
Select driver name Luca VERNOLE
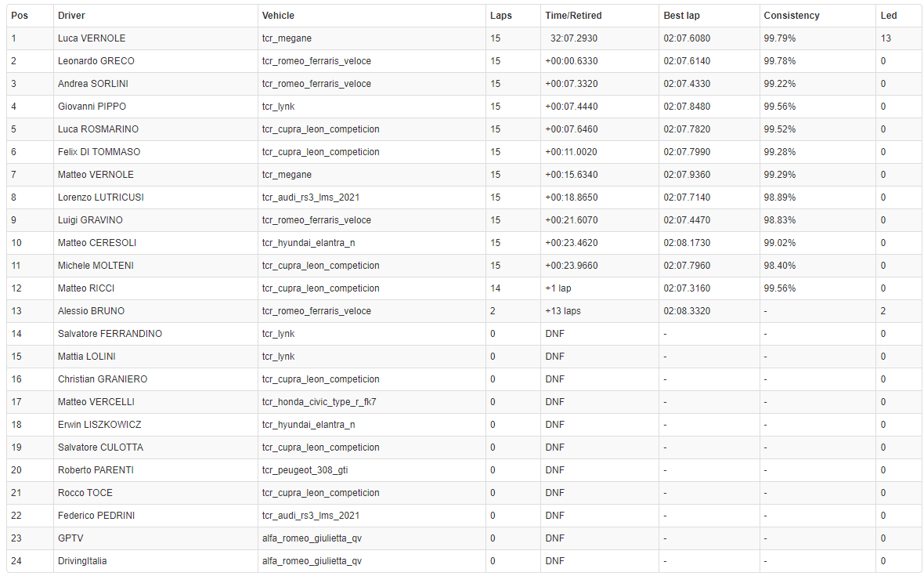coord(92,38)
